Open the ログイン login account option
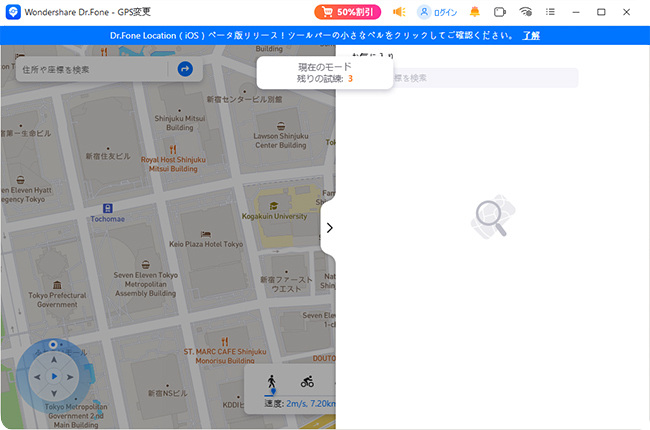 436,12
